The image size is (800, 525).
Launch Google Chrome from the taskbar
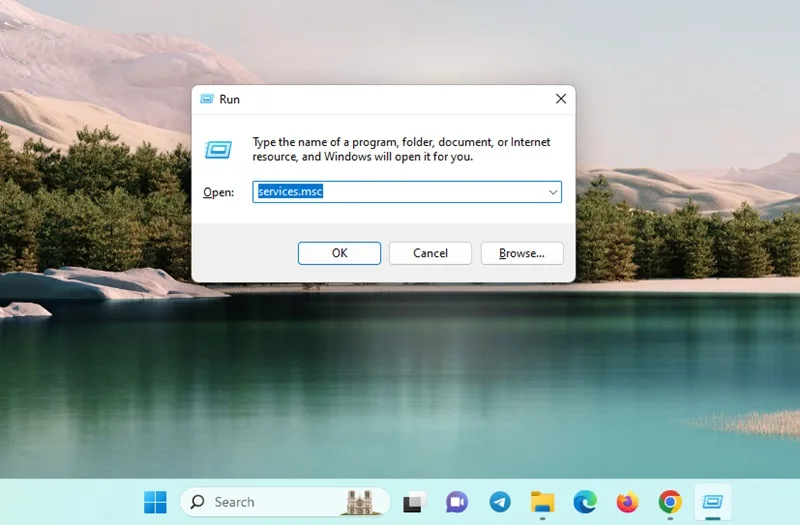pos(670,502)
